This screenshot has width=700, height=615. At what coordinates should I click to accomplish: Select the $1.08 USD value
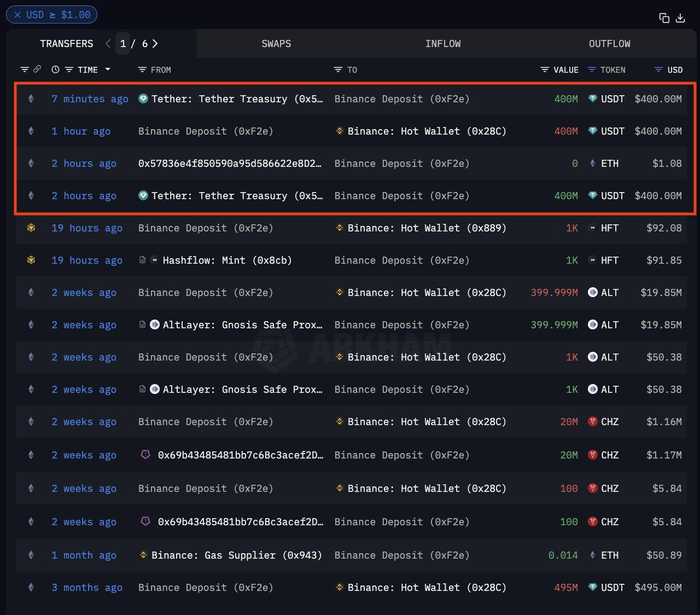click(x=667, y=164)
